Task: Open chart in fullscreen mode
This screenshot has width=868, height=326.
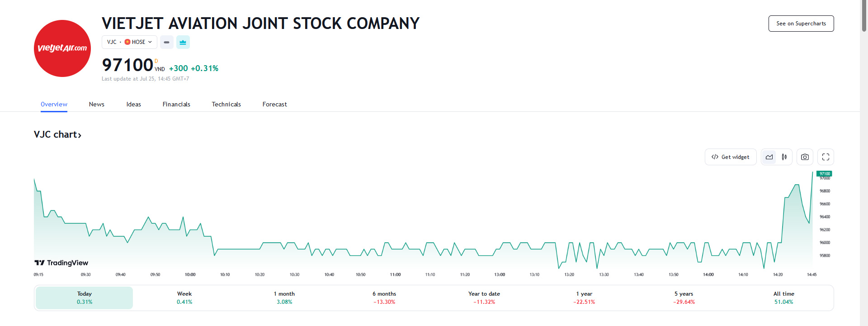Action: coord(826,157)
